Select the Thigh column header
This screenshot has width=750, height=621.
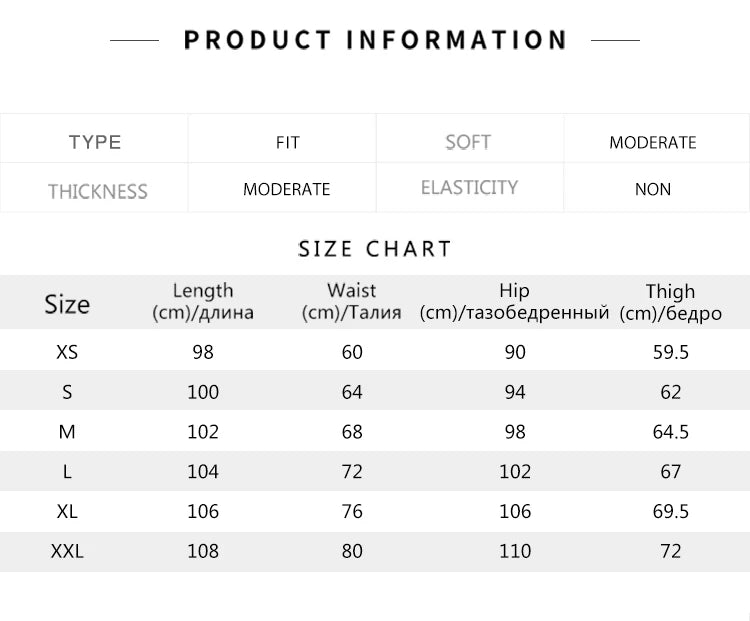tap(670, 301)
